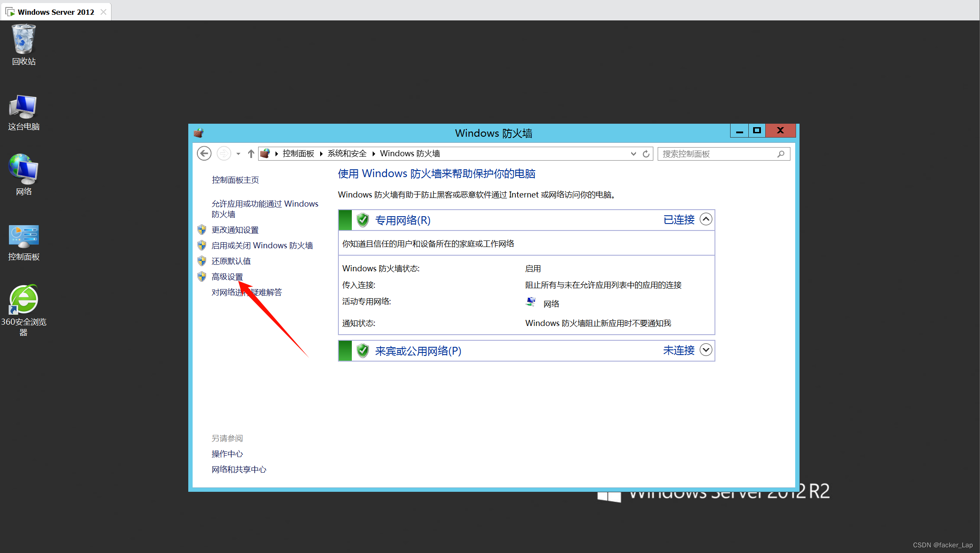Open 高级设置 link
The width and height of the screenshot is (980, 553).
click(227, 277)
